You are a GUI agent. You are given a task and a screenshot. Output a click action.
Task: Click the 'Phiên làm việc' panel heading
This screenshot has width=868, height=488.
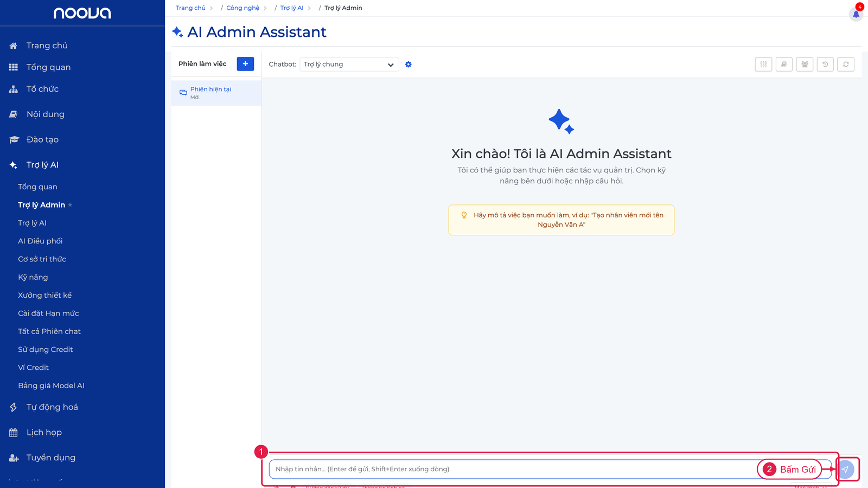[x=202, y=64]
